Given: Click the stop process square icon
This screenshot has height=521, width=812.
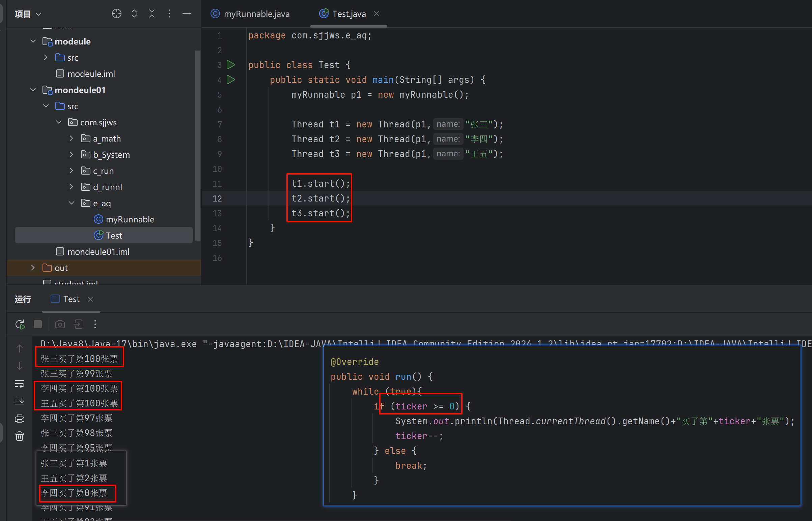Looking at the screenshot, I should 37,325.
